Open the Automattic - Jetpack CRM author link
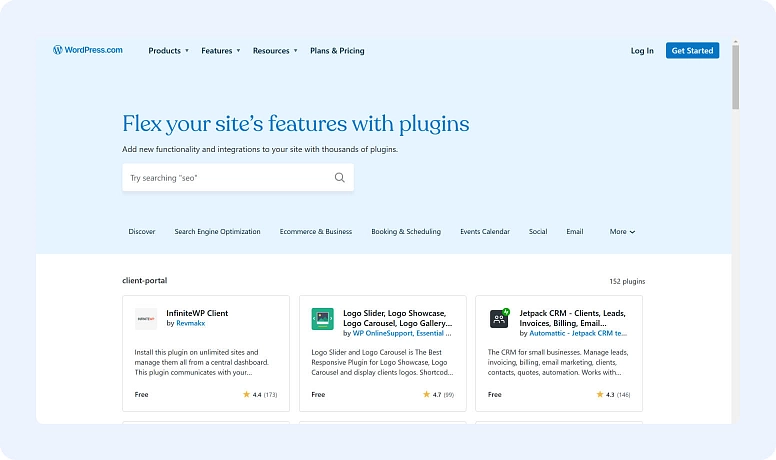This screenshot has width=776, height=460. click(578, 333)
